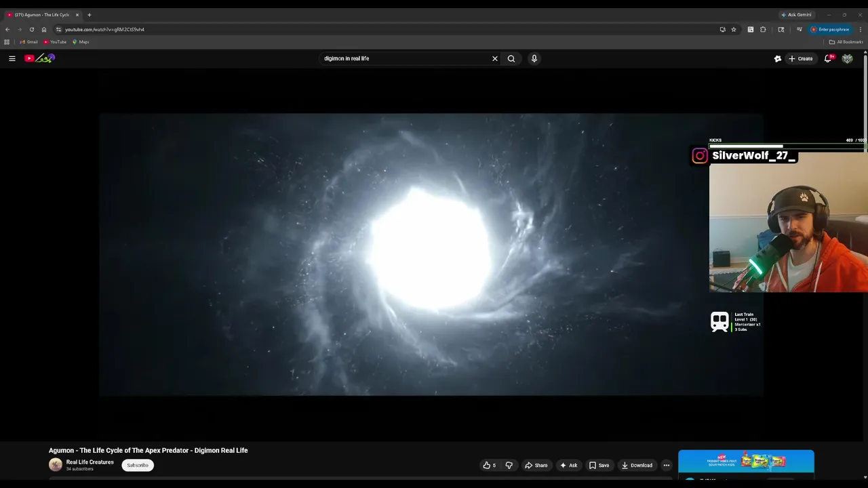868x488 pixels.
Task: Click the SilverWolf_27_ username overlay
Action: [x=753, y=156]
